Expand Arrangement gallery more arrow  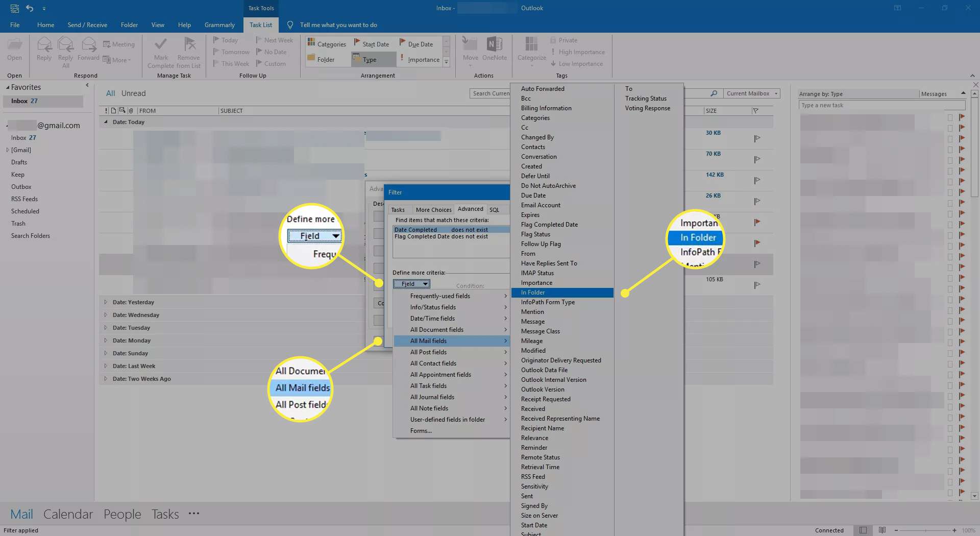[446, 62]
